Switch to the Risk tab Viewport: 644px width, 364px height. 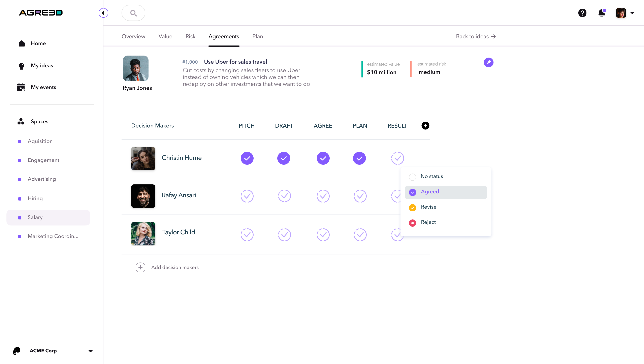(190, 36)
